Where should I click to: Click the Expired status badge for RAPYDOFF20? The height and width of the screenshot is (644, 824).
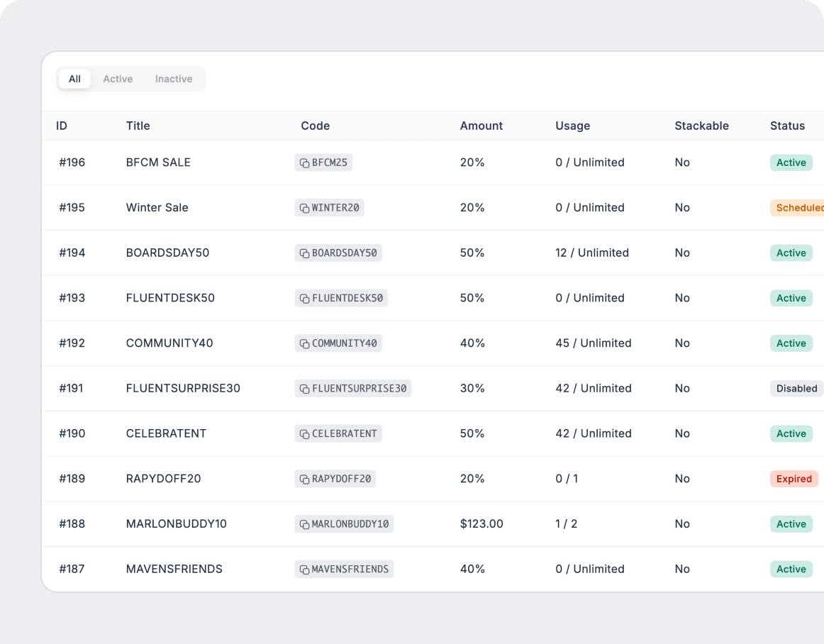[794, 479]
